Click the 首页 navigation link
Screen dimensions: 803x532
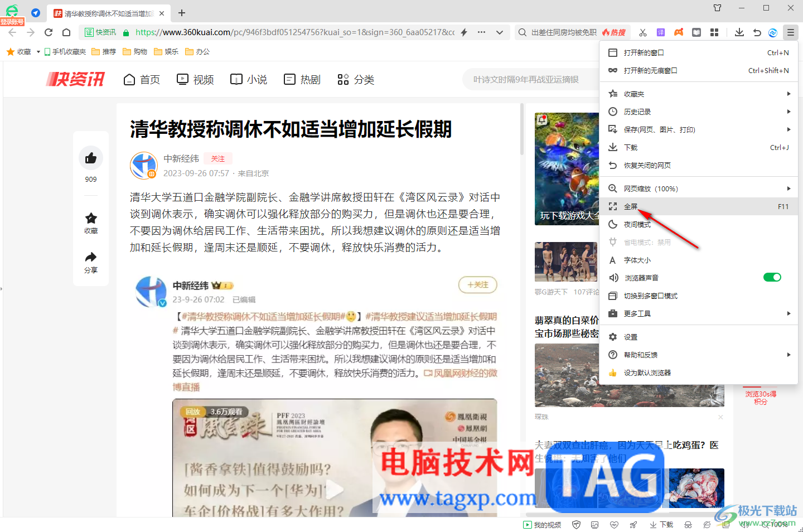[x=142, y=80]
